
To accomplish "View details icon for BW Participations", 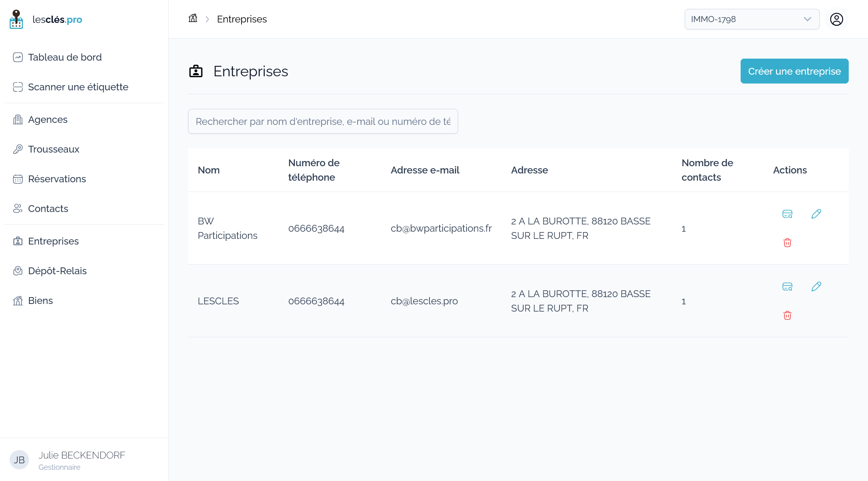I will pyautogui.click(x=787, y=214).
